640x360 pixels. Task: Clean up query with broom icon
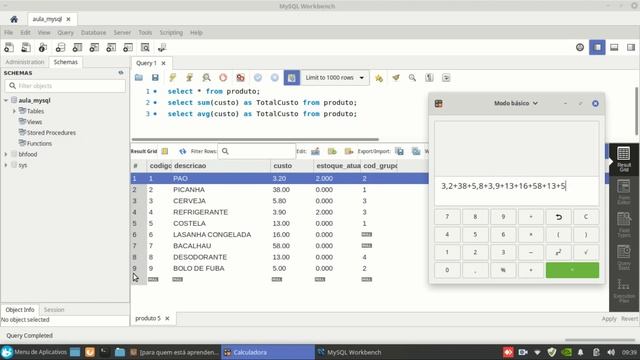[396, 78]
